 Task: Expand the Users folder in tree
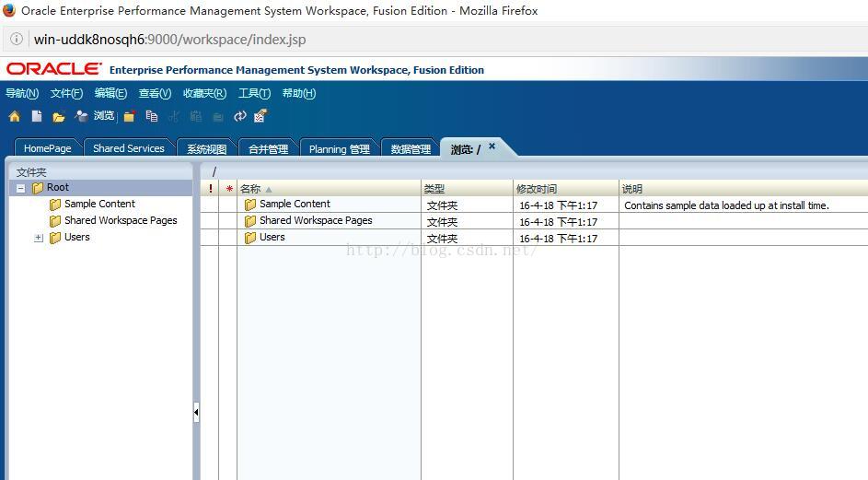pyautogui.click(x=38, y=238)
